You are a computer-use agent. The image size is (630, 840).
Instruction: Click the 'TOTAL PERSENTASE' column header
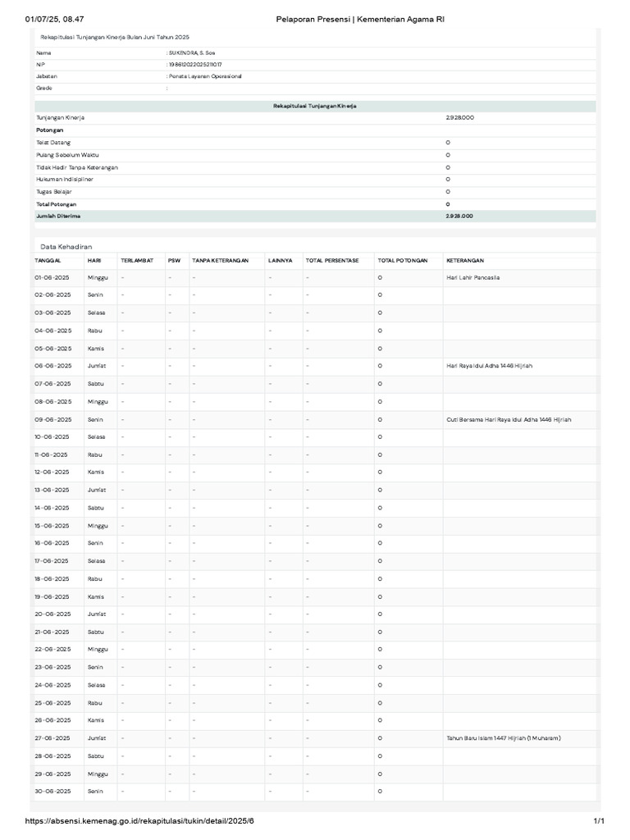click(x=332, y=261)
